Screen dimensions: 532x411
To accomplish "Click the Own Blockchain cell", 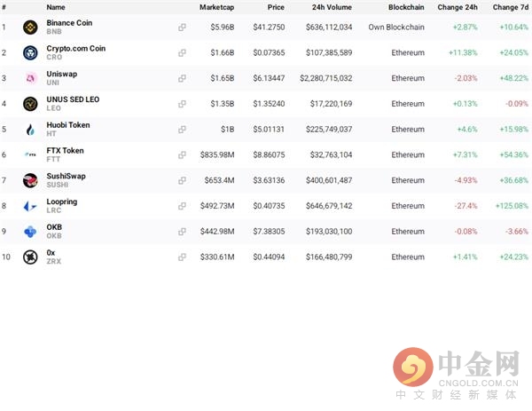I will 396,28.
